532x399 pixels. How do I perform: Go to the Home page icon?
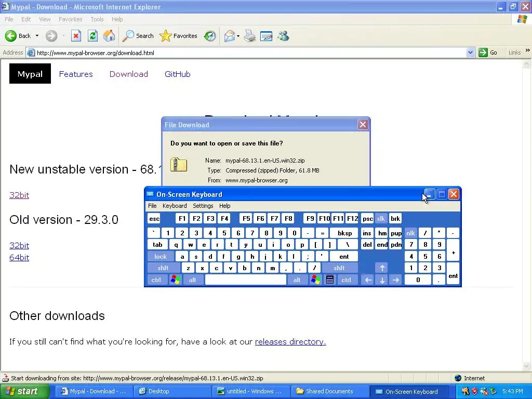point(109,36)
